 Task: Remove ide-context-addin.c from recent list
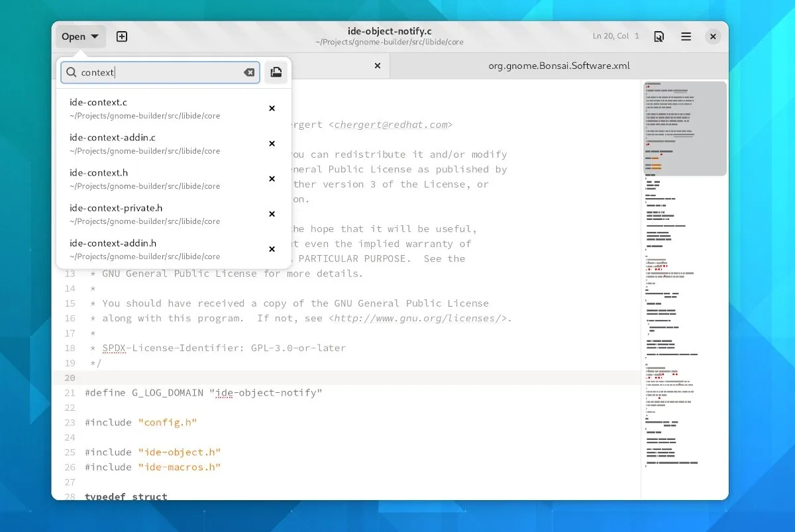point(272,144)
